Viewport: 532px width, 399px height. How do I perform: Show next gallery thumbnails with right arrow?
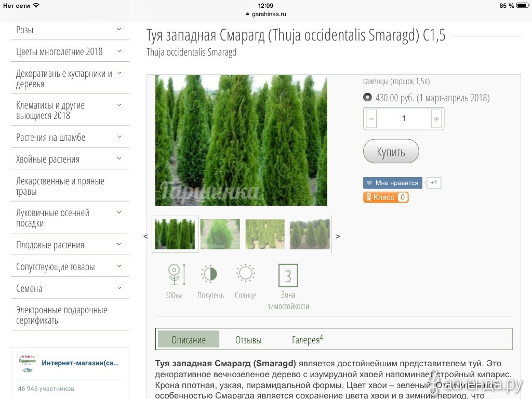(338, 236)
